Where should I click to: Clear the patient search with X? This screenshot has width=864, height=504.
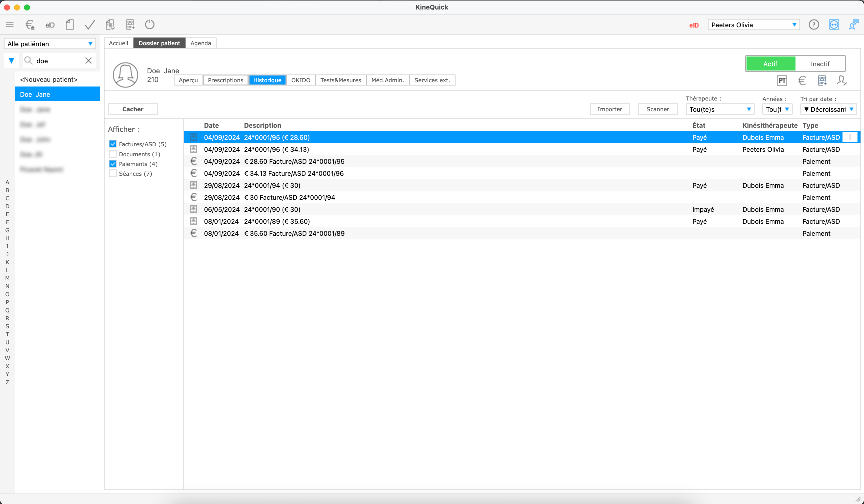tap(88, 61)
